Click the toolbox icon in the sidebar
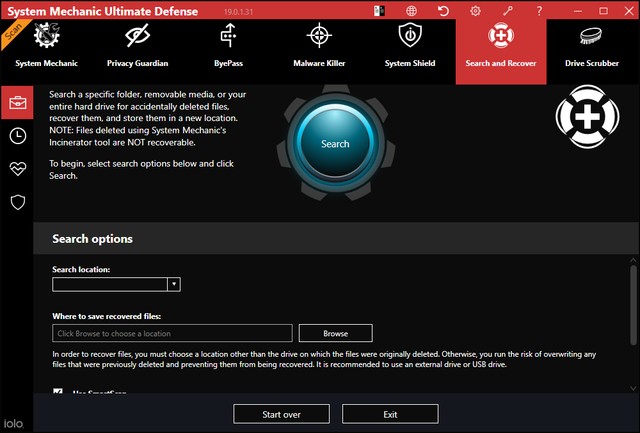The image size is (640, 433). click(x=18, y=103)
